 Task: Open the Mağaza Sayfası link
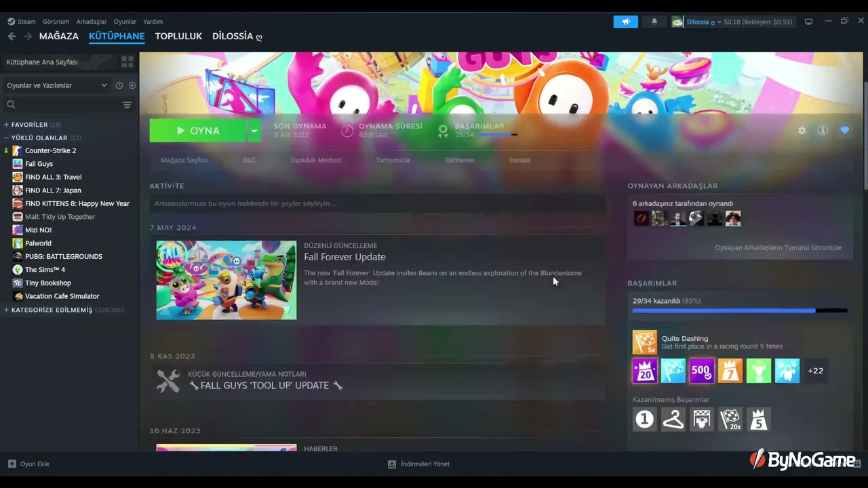pos(184,160)
